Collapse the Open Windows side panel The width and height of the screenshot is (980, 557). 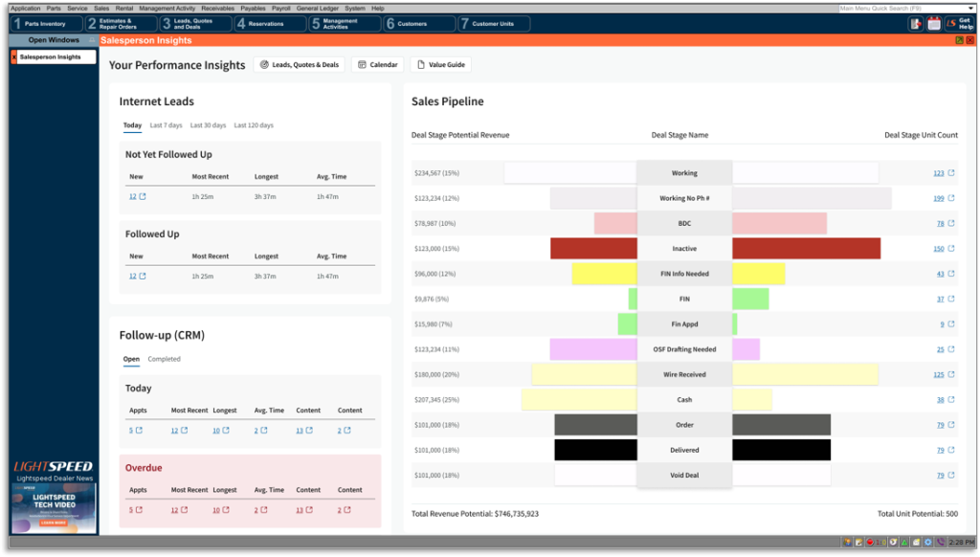point(91,40)
